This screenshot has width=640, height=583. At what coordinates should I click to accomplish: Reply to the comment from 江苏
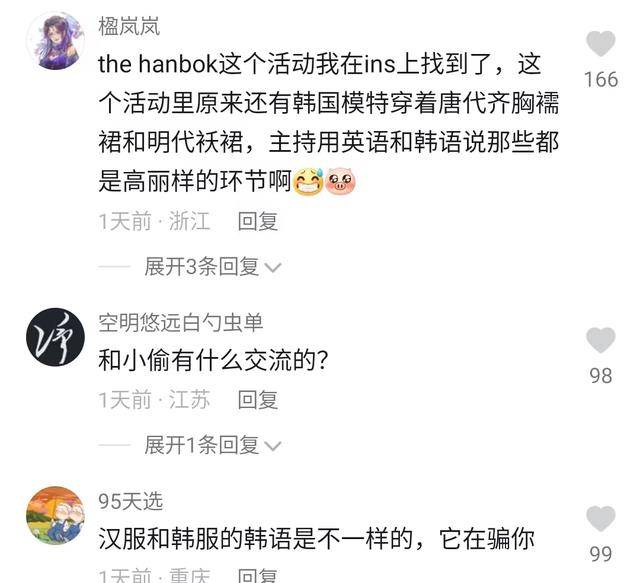click(x=258, y=400)
